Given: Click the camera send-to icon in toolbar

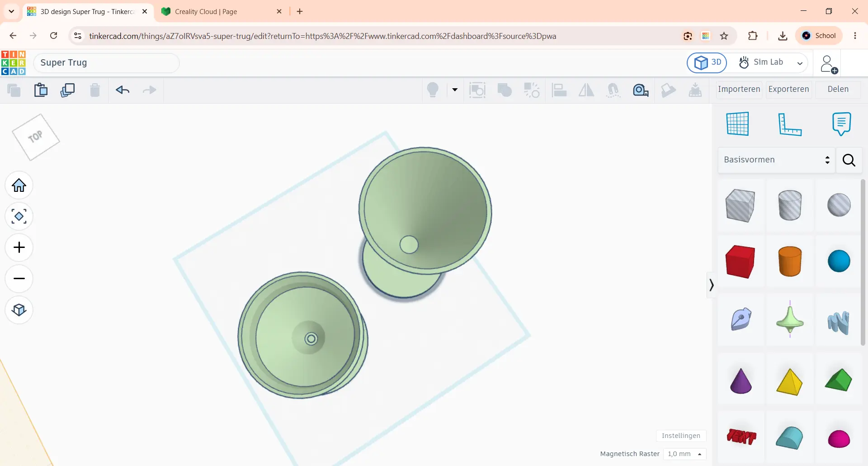Looking at the screenshot, I should coord(641,90).
